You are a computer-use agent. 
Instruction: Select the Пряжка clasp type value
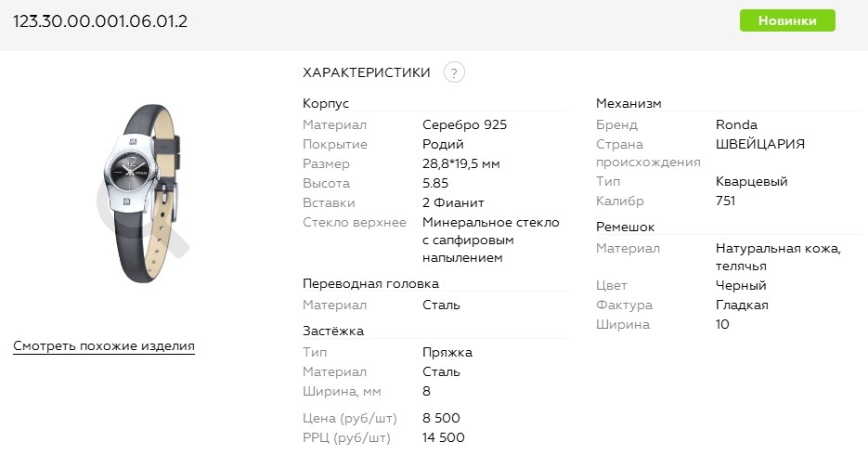(x=447, y=352)
